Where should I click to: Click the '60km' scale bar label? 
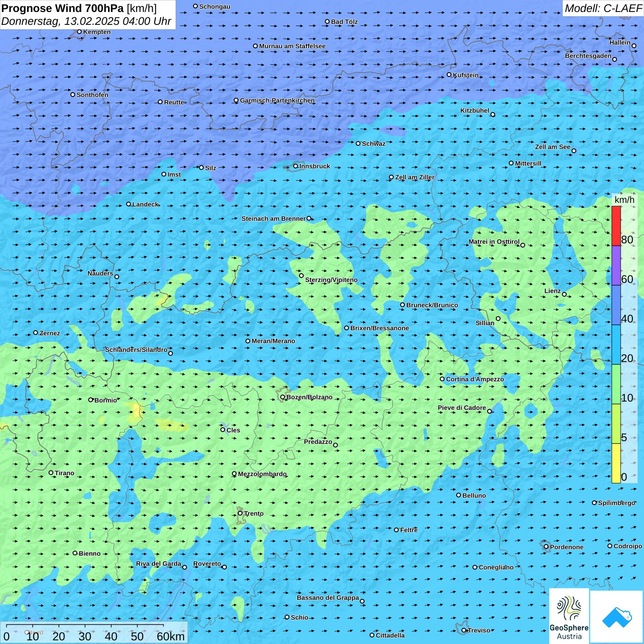pyautogui.click(x=171, y=636)
